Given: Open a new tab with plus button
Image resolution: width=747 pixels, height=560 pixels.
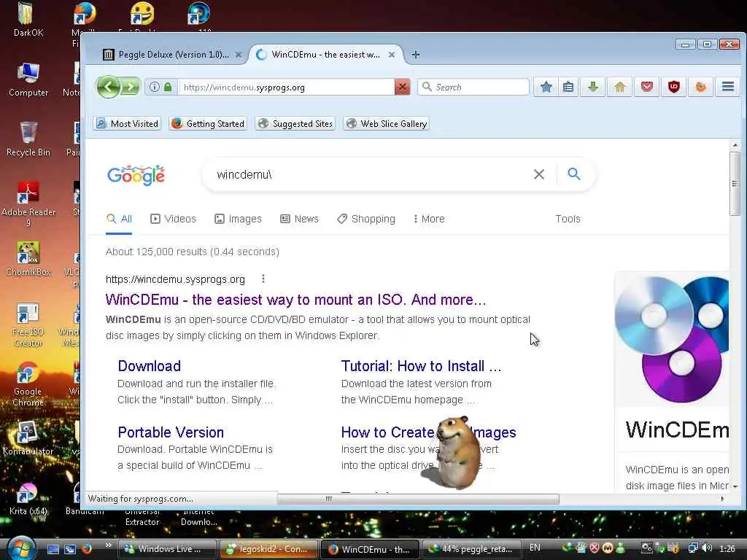Looking at the screenshot, I should [x=415, y=55].
